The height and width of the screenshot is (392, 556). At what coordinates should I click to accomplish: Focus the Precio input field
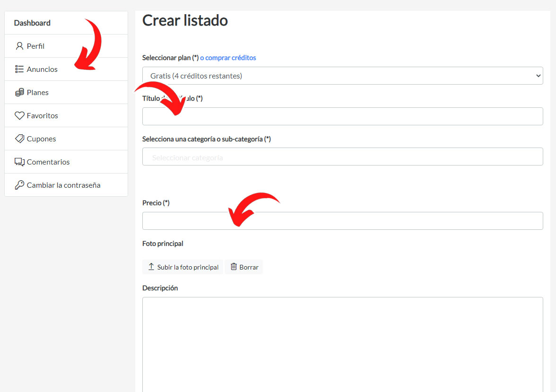point(342,221)
